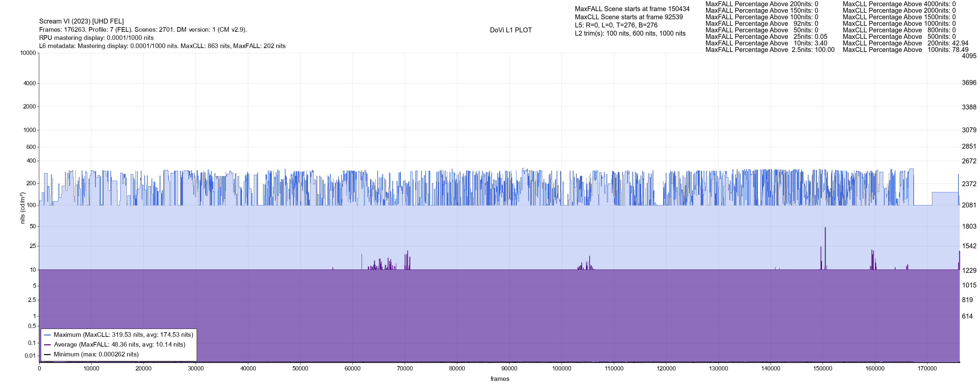This screenshot has height=392, width=980.
Task: Select the Average MaxFALL legend entry text
Action: tap(120, 345)
